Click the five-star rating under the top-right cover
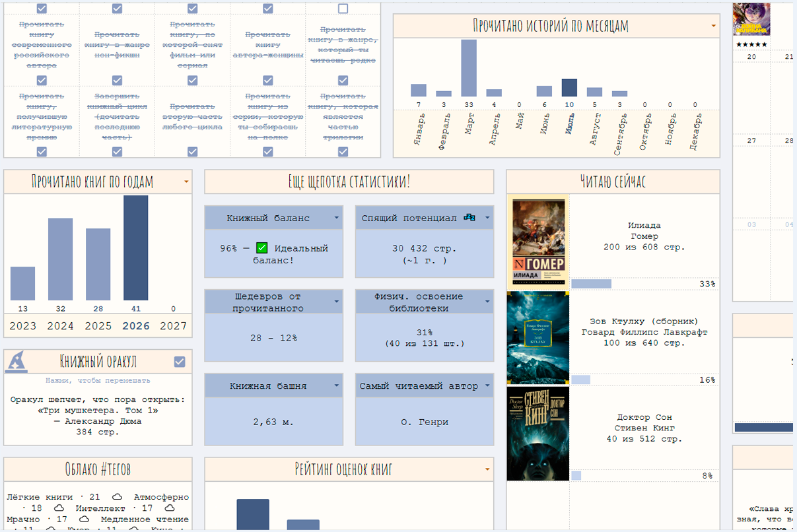The height and width of the screenshot is (532, 797). point(751,44)
